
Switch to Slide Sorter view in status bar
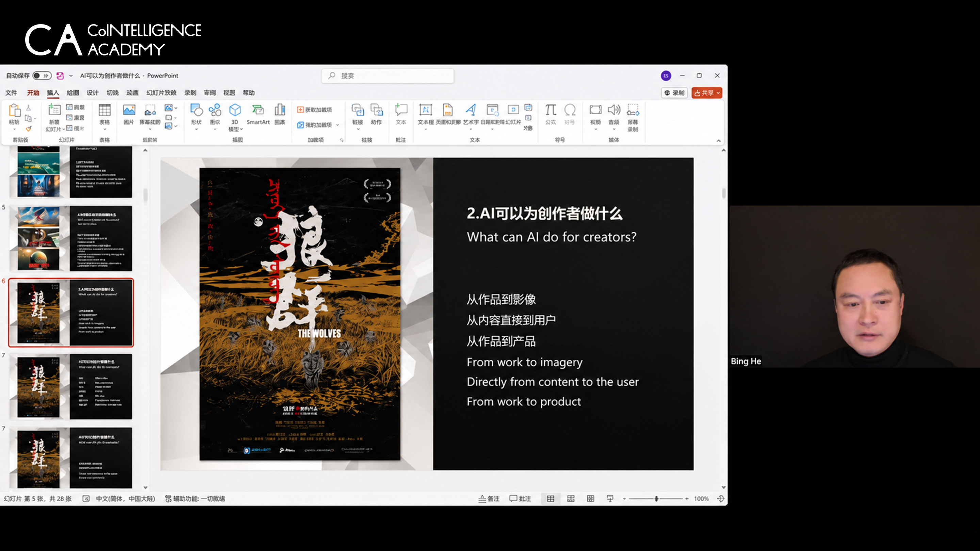tap(571, 499)
